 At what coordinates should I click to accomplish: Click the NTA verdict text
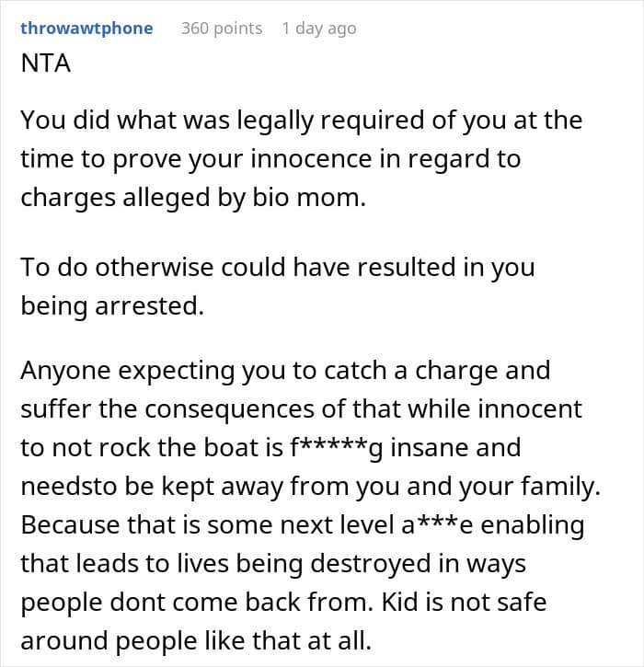[45, 63]
